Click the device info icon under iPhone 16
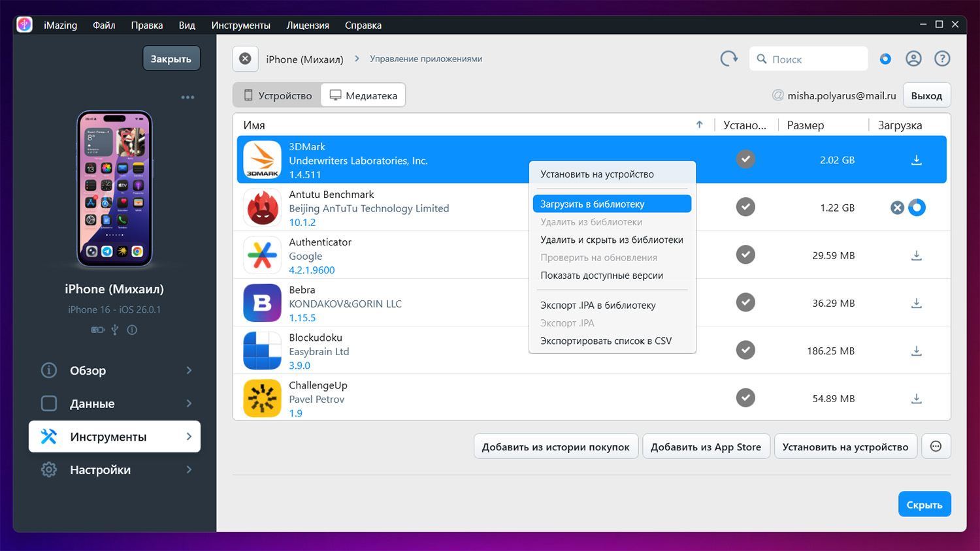Image resolution: width=980 pixels, height=551 pixels. [132, 330]
